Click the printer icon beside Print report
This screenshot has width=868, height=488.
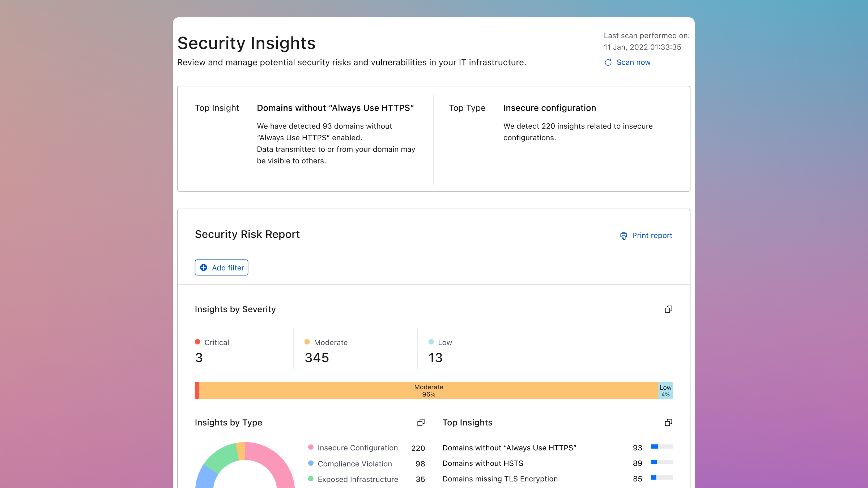pyautogui.click(x=624, y=236)
